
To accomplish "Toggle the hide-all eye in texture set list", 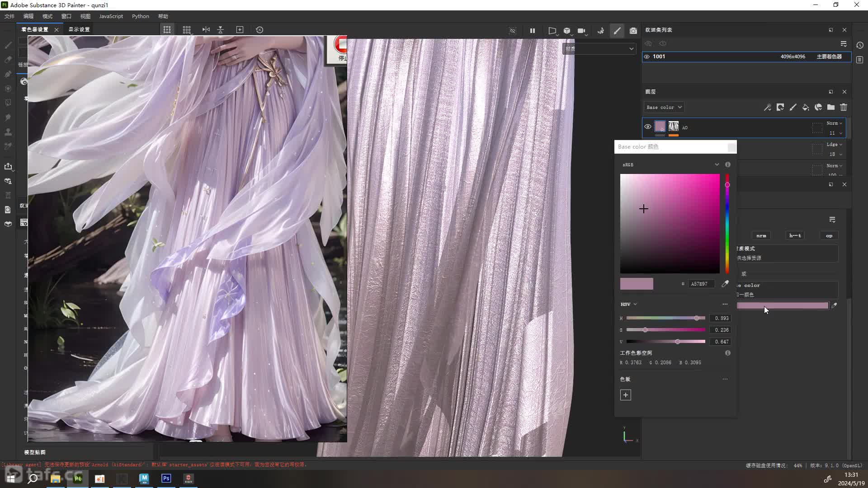I will point(648,44).
